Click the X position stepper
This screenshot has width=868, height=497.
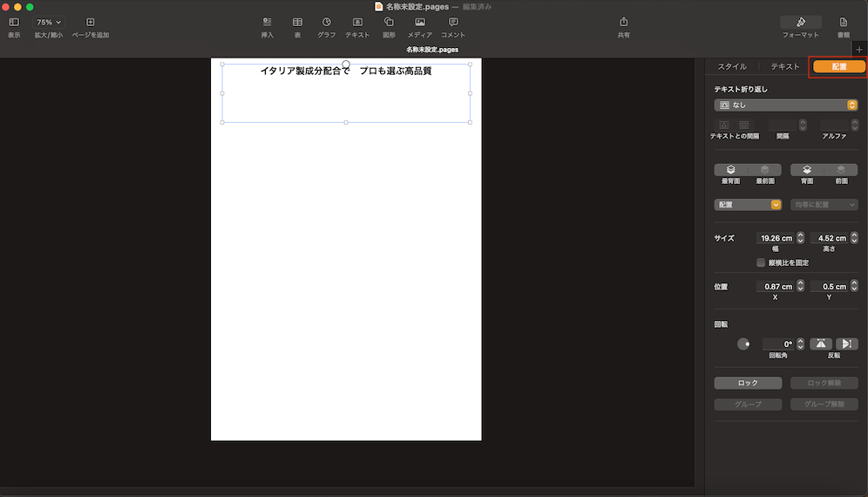[x=801, y=286]
